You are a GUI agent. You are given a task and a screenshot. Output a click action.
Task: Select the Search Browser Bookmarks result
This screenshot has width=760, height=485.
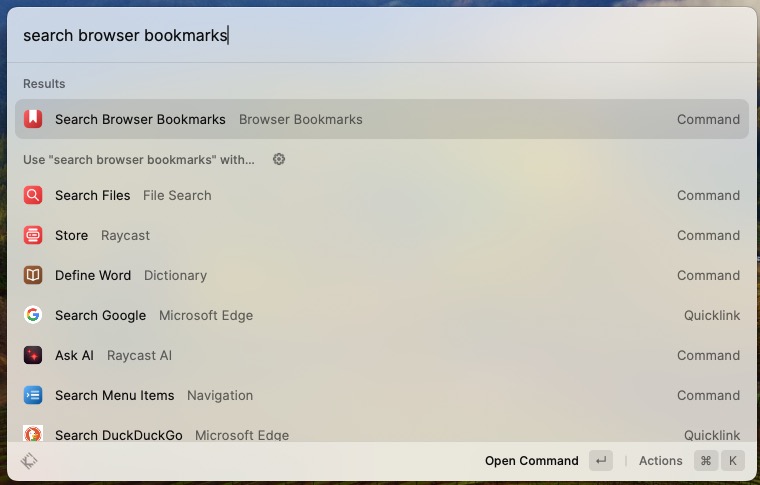(382, 119)
